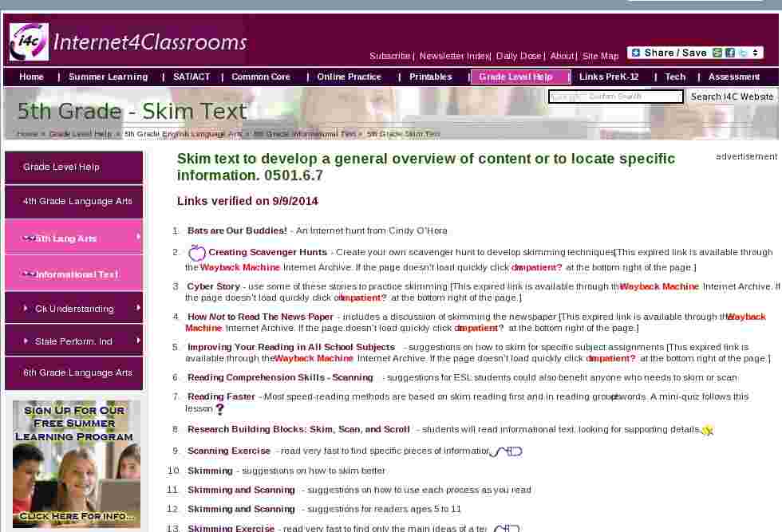Open the item 12 Skimming and Scanning link

(241, 509)
